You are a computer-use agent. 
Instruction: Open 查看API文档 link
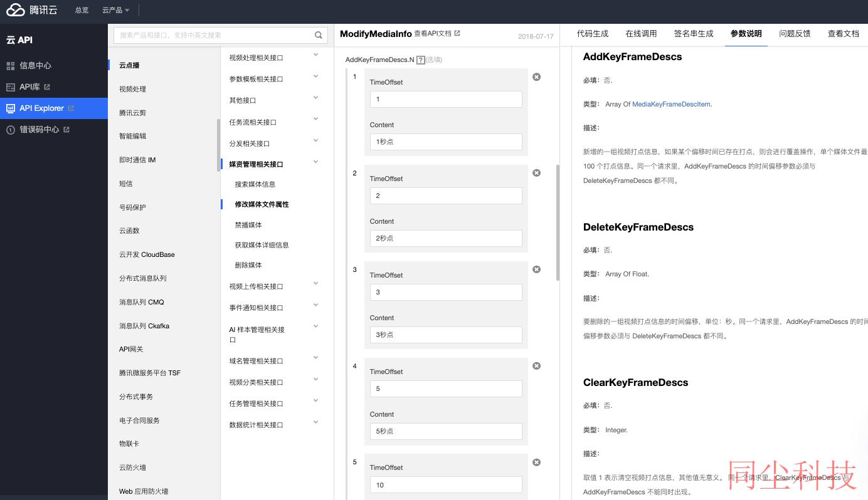(433, 33)
